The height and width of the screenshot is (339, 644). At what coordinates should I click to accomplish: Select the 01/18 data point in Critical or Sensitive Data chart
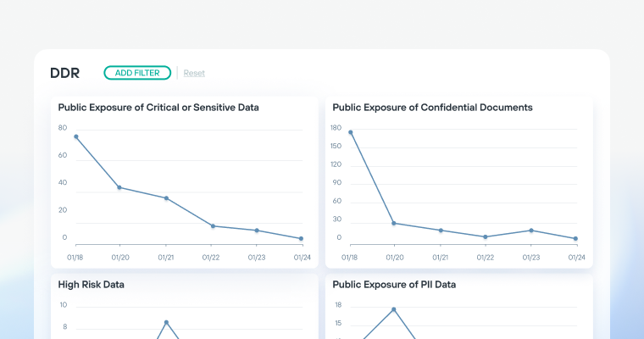pos(76,136)
